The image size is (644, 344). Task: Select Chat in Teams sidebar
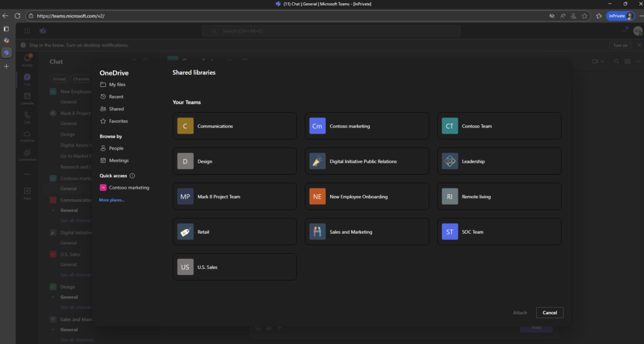tap(27, 79)
